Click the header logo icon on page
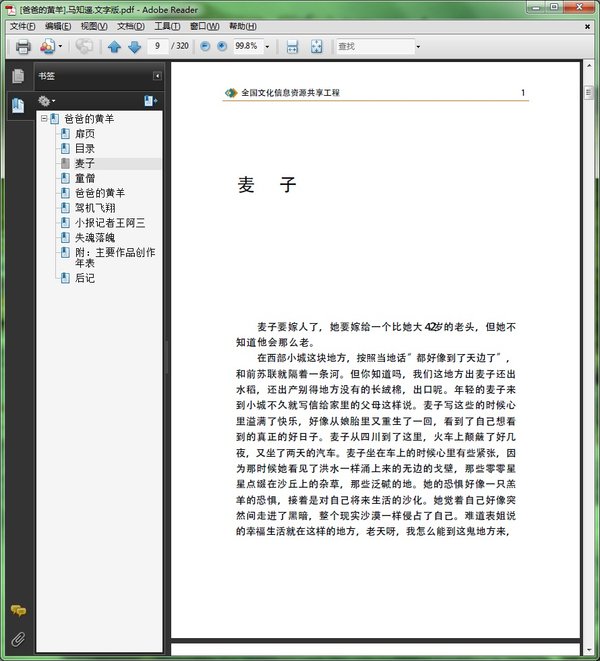The image size is (600, 661). [x=231, y=93]
